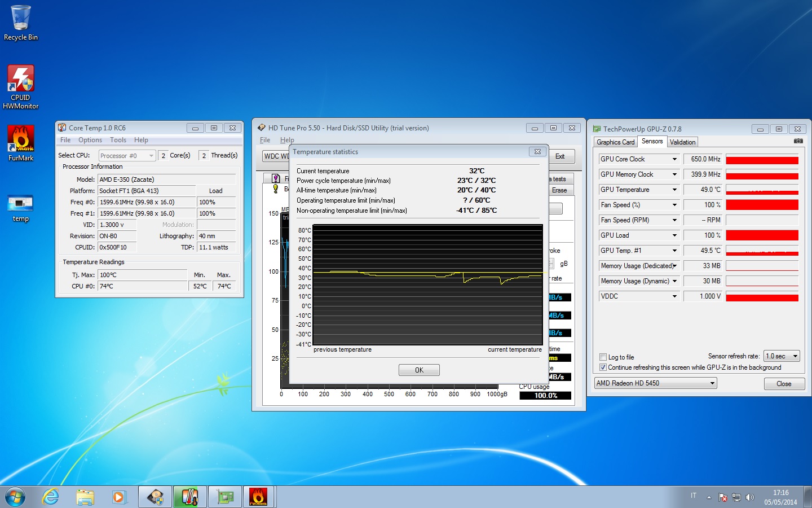This screenshot has width=812, height=508.
Task: Switch to the Graphics Card tab
Action: pos(615,142)
